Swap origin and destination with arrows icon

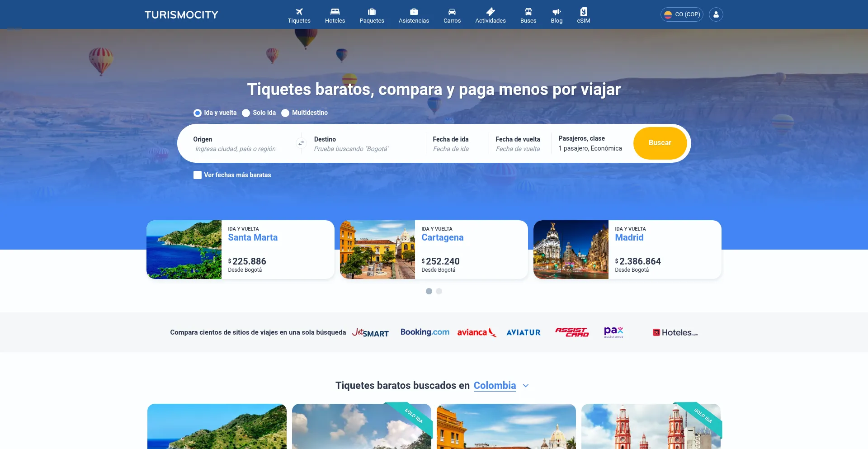tap(301, 143)
